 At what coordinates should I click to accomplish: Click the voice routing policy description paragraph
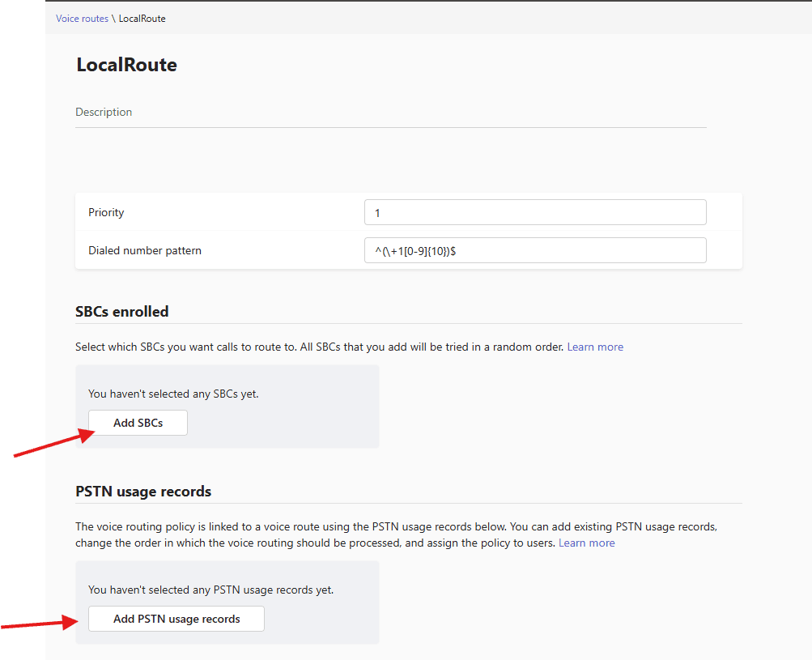pos(396,527)
